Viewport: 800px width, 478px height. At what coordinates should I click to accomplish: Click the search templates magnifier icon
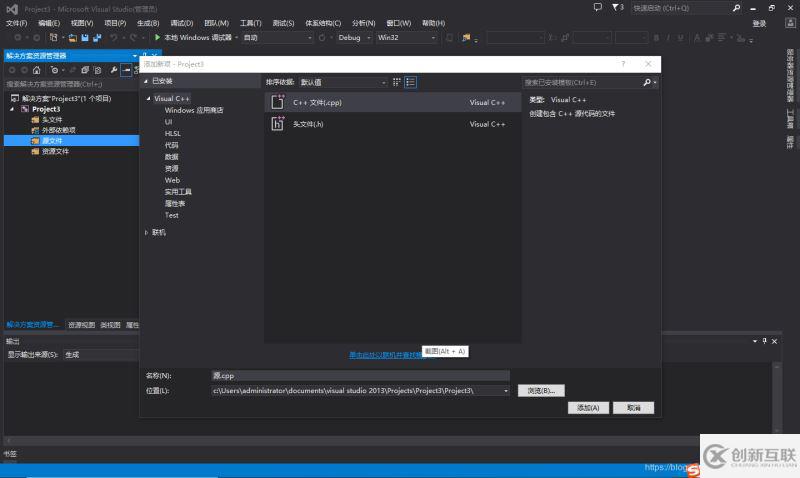646,82
